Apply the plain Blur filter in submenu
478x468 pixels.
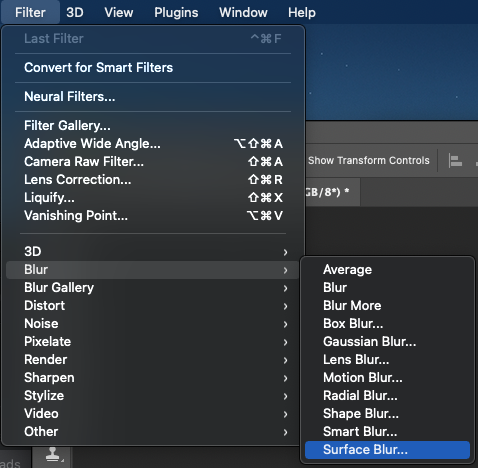[387, 288]
